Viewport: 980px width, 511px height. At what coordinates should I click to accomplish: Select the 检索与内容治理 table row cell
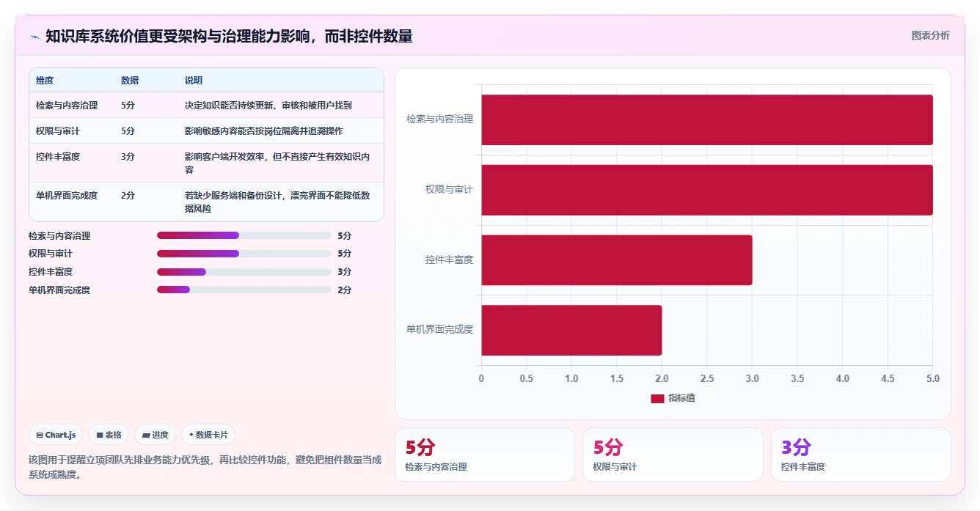pyautogui.click(x=67, y=106)
